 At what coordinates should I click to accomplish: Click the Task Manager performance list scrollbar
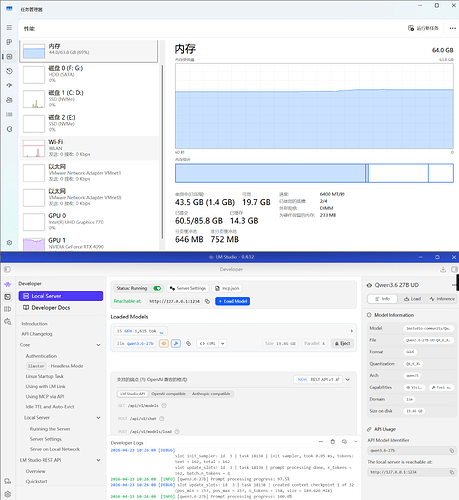pos(162,152)
